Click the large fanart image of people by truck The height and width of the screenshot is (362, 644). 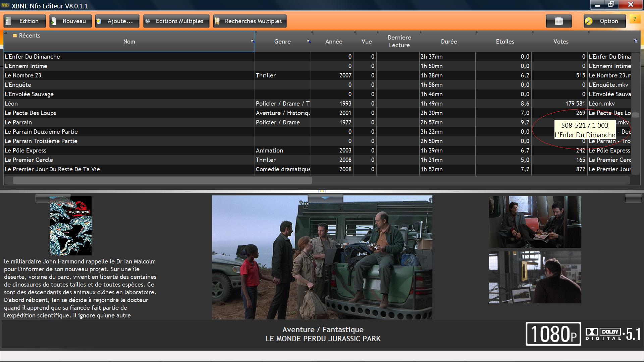(x=322, y=257)
